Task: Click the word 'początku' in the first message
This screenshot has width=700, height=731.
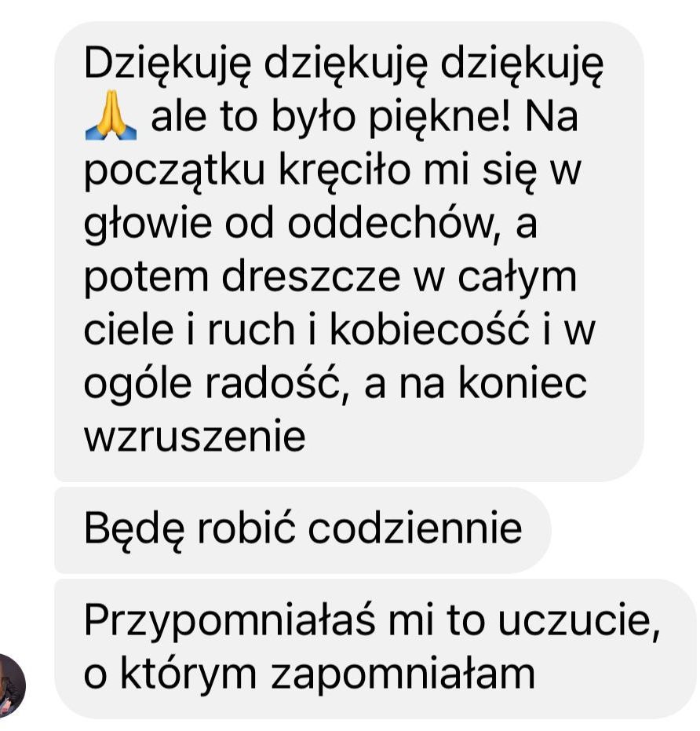Action: pyautogui.click(x=174, y=171)
